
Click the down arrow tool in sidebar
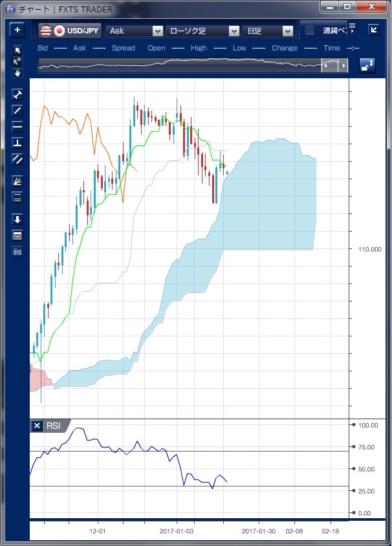[x=17, y=219]
